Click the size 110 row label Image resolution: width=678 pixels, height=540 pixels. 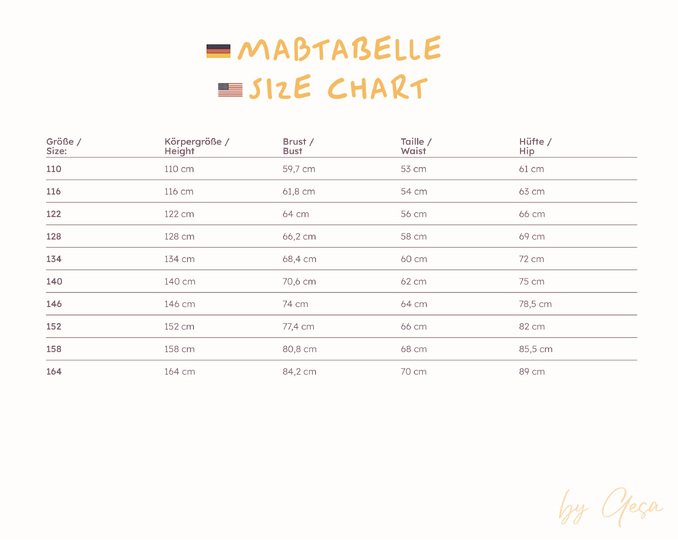pyautogui.click(x=54, y=169)
